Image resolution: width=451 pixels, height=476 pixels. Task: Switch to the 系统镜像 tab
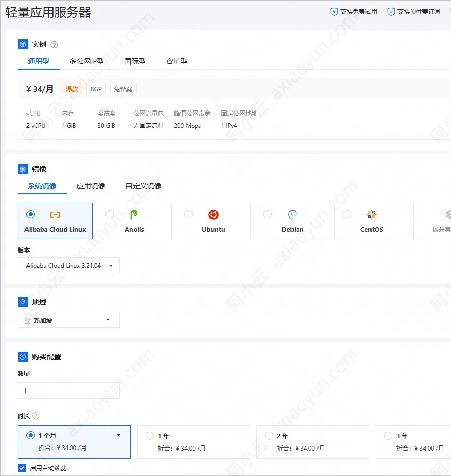tap(42, 186)
